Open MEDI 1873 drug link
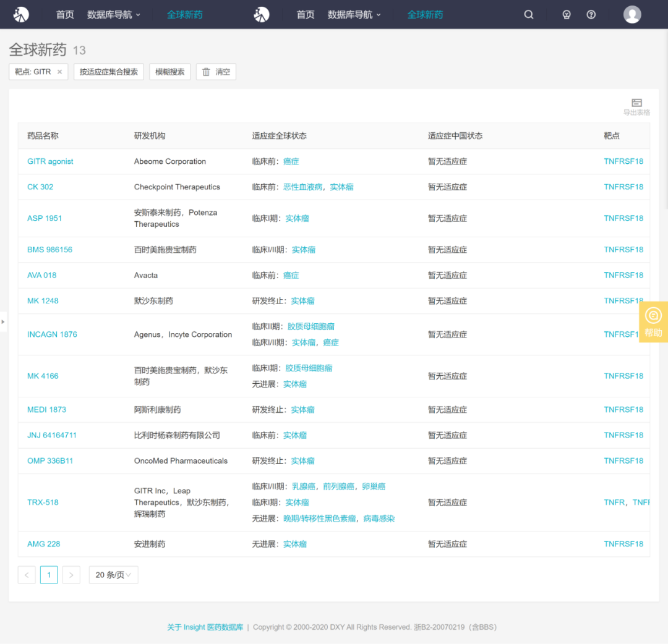Viewport: 668px width, 644px height. 47,410
